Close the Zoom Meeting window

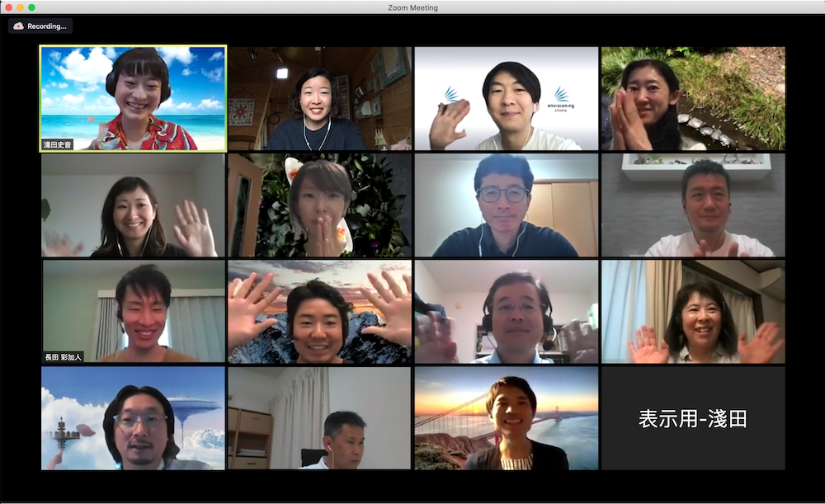pyautogui.click(x=8, y=7)
